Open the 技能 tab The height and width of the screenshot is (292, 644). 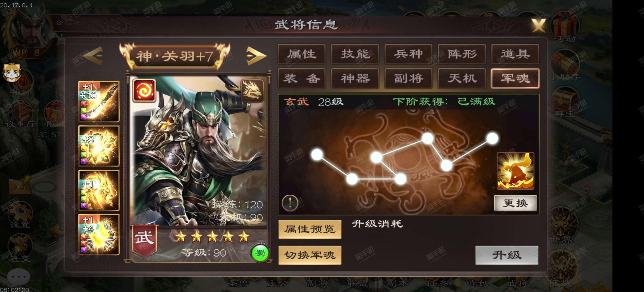[x=355, y=54]
